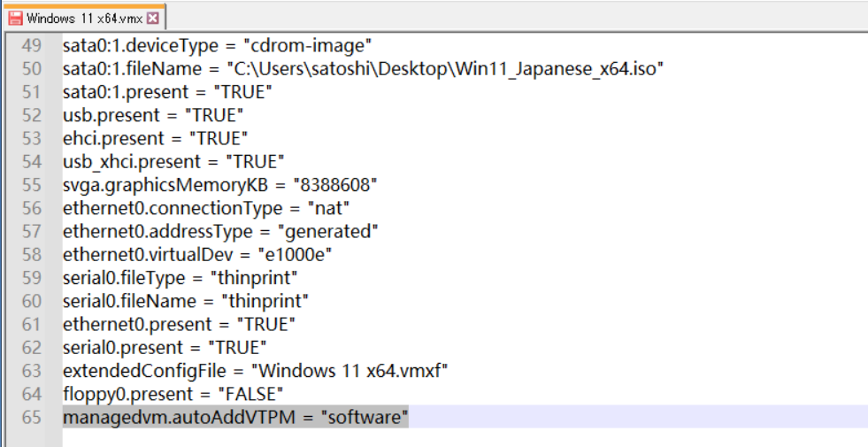Click the ehci.present line
Image resolution: width=868 pixels, height=447 pixels.
click(x=155, y=138)
